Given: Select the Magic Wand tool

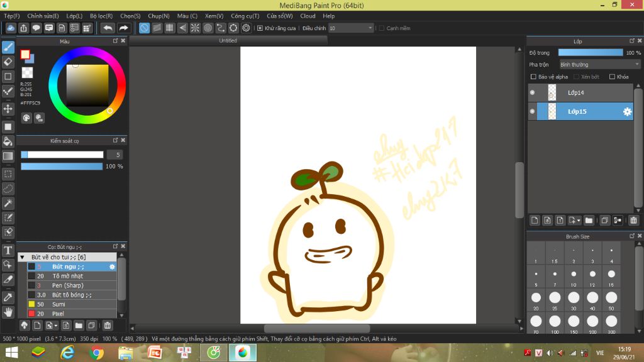Looking at the screenshot, I should point(8,203).
